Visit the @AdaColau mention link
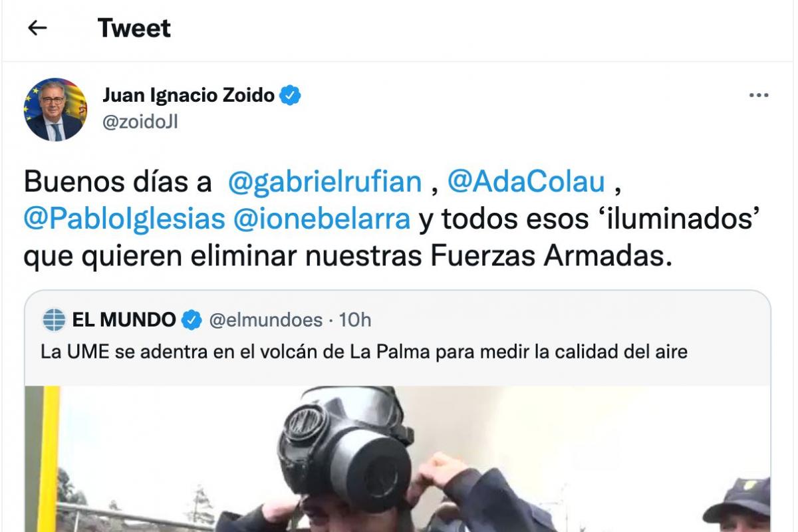 pos(526,182)
